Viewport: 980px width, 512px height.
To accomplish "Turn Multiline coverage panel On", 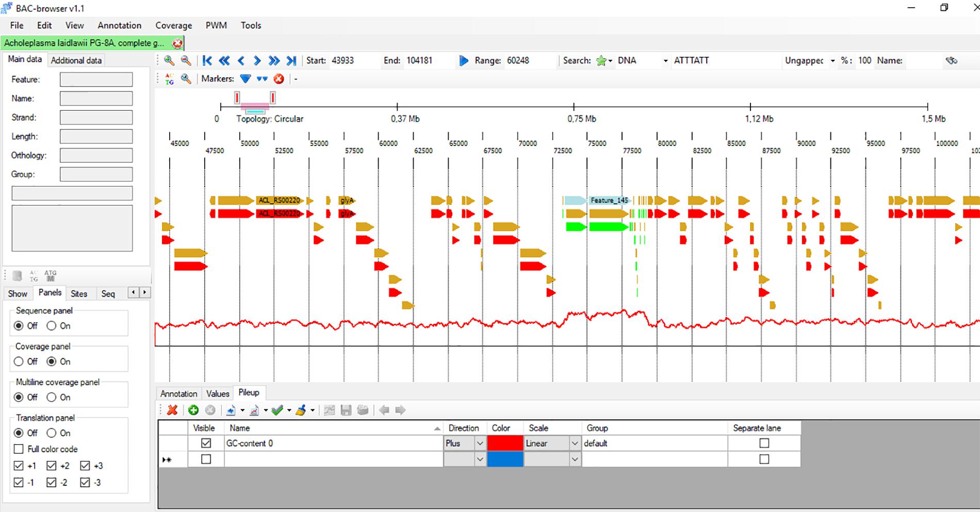I will point(52,397).
